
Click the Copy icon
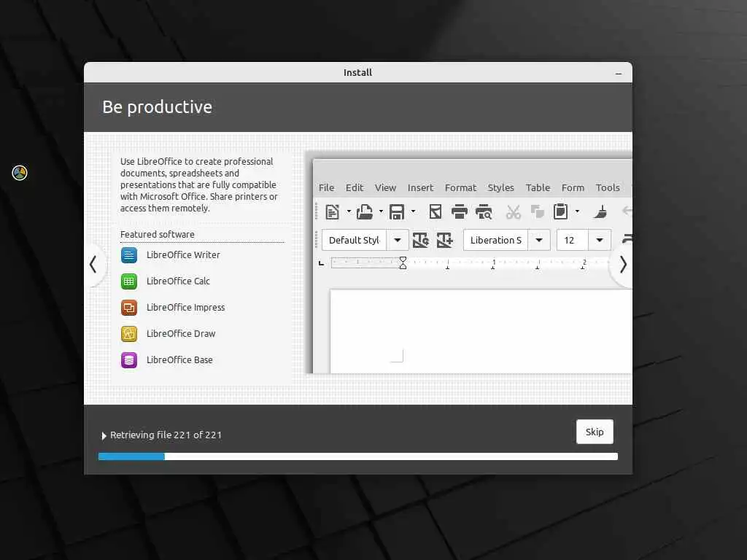pos(538,211)
